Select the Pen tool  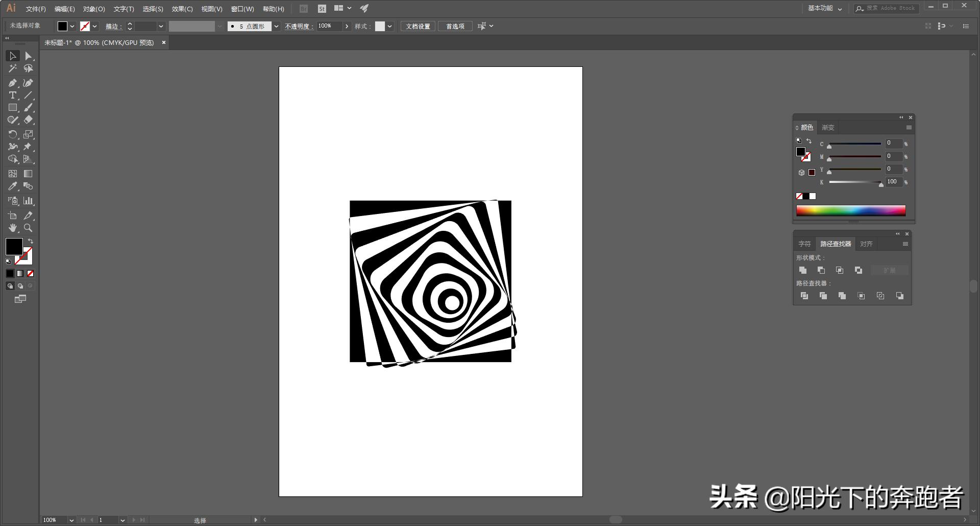13,82
